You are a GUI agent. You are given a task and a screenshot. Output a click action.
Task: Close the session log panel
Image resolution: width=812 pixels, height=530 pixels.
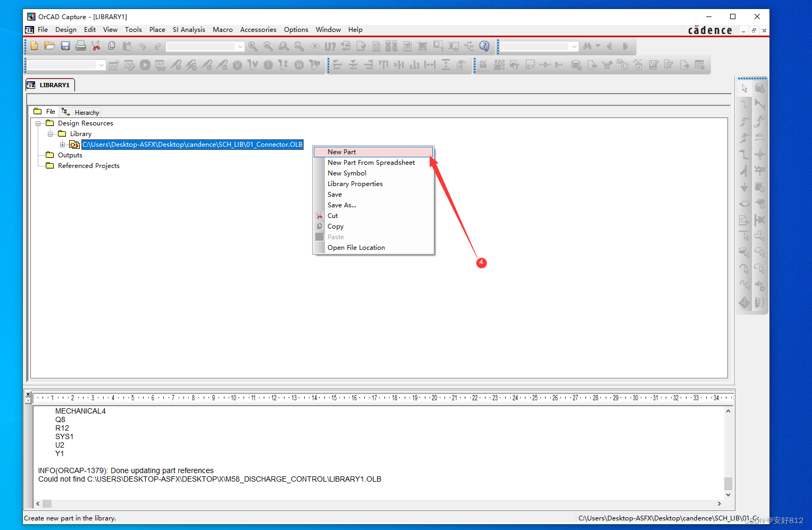(x=28, y=394)
